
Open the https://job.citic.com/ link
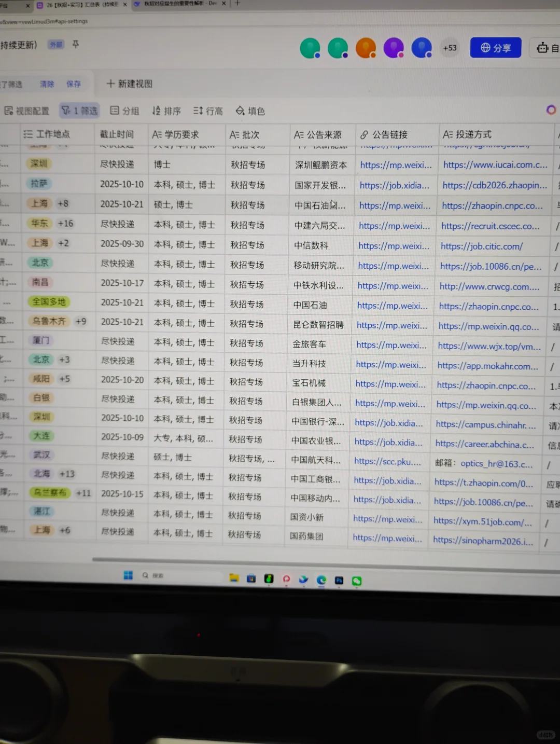click(x=482, y=246)
